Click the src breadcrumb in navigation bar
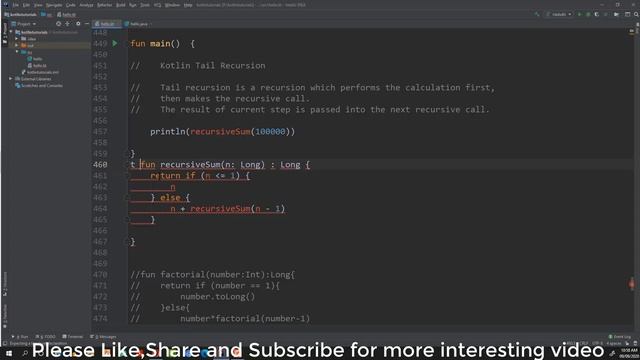The image size is (640, 360). [x=47, y=15]
